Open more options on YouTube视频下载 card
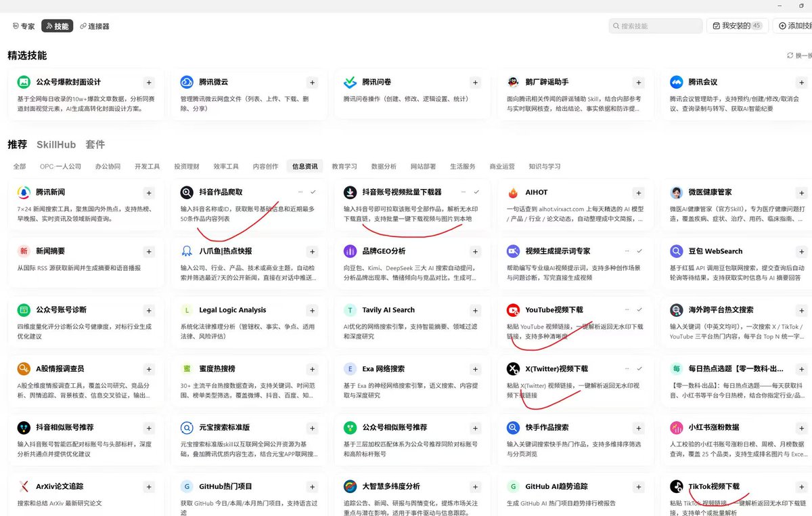Screen dimensions: 812x516 (627, 309)
